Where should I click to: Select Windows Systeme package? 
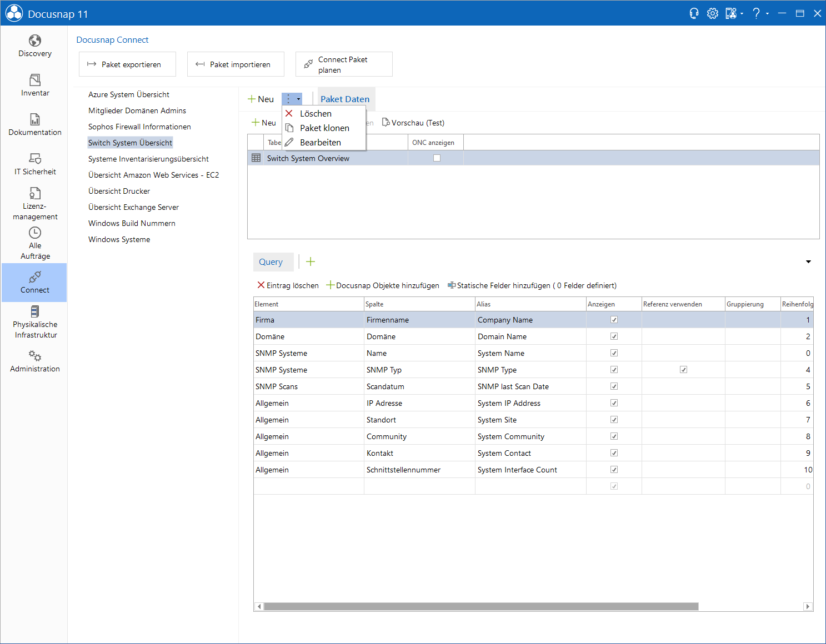[x=119, y=239]
